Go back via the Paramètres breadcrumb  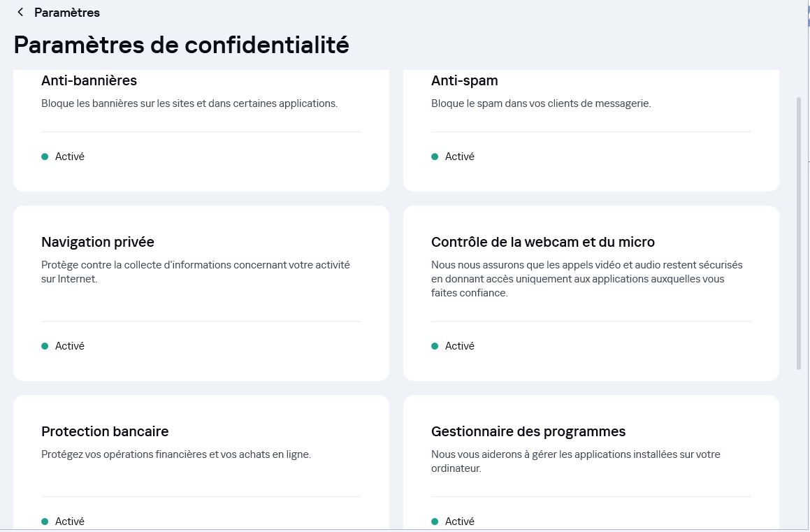coord(67,13)
